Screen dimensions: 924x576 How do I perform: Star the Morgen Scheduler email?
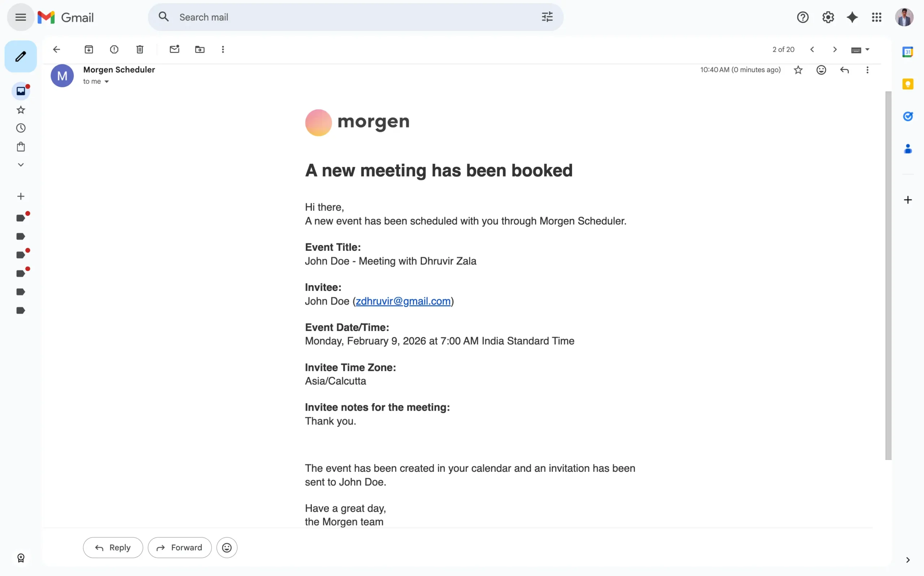pos(798,70)
